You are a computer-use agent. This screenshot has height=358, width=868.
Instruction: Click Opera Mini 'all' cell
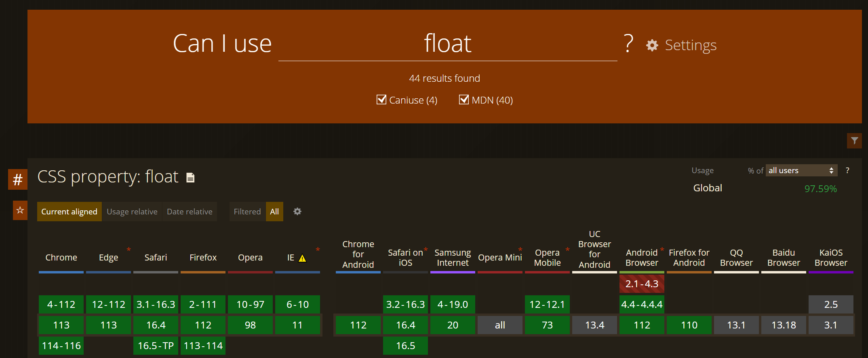pos(500,325)
